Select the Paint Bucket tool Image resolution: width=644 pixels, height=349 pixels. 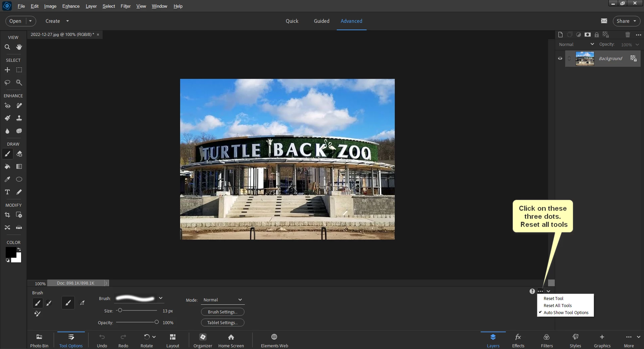[7, 166]
